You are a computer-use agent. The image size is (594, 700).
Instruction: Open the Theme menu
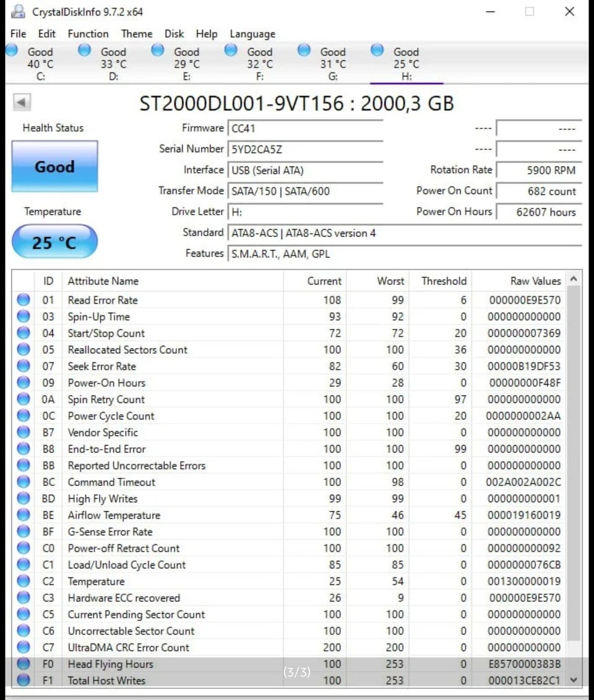click(x=137, y=34)
